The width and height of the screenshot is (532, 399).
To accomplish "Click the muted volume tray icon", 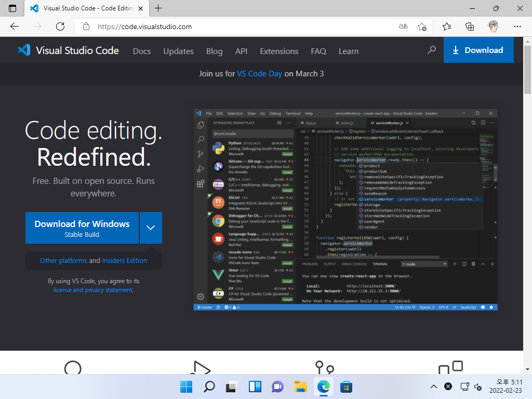I will point(478,387).
